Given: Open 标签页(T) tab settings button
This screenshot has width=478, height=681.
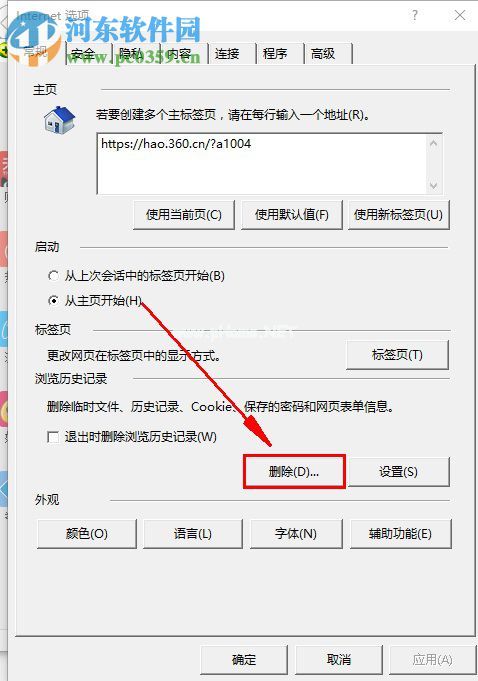Looking at the screenshot, I should click(x=397, y=355).
